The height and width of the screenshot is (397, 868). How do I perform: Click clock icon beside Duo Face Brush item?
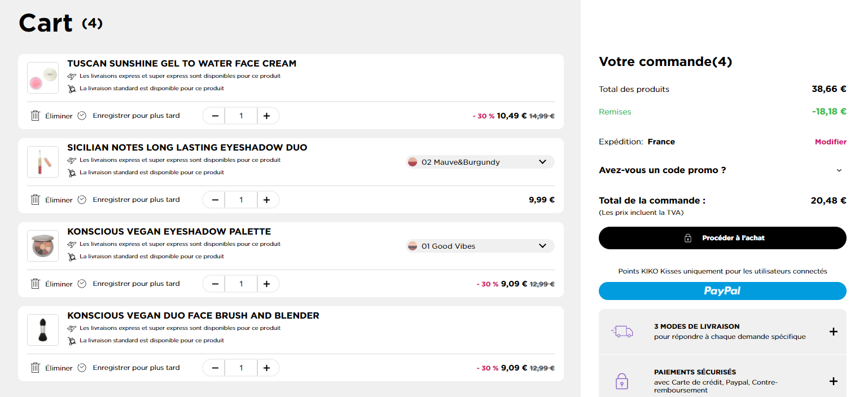click(x=82, y=368)
